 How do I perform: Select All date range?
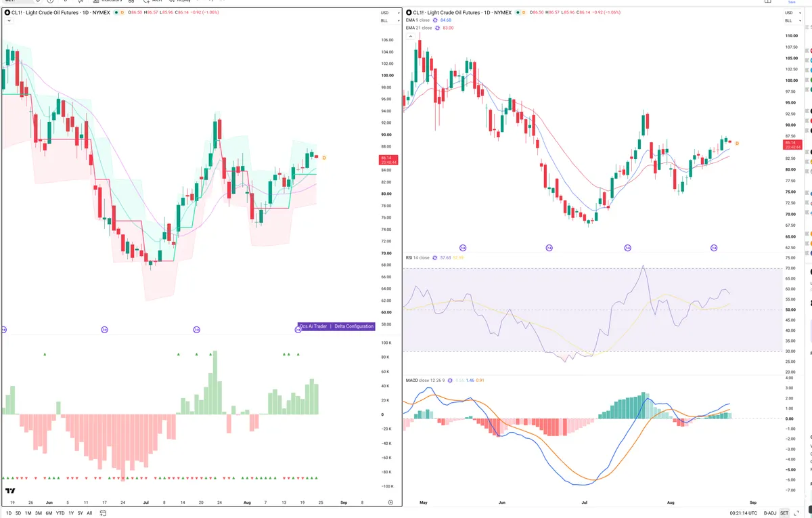[89, 513]
